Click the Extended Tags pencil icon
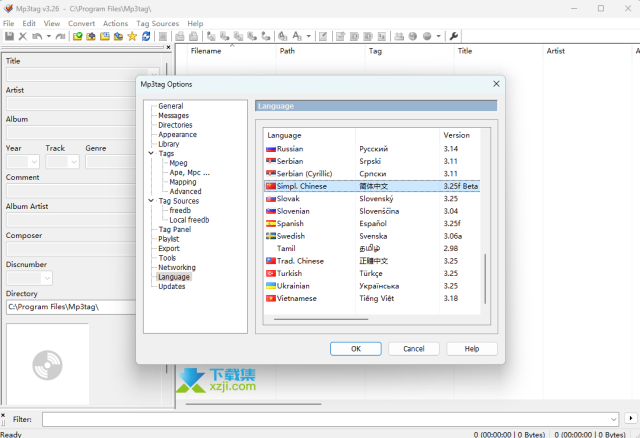Image resolution: width=640 pixels, height=438 pixels. (323, 36)
